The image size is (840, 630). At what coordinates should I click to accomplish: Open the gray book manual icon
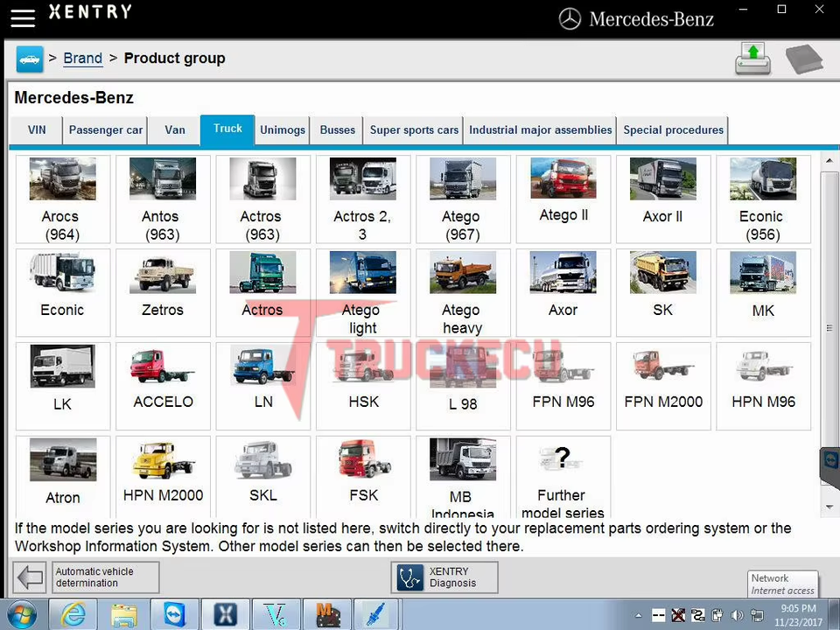pos(803,59)
